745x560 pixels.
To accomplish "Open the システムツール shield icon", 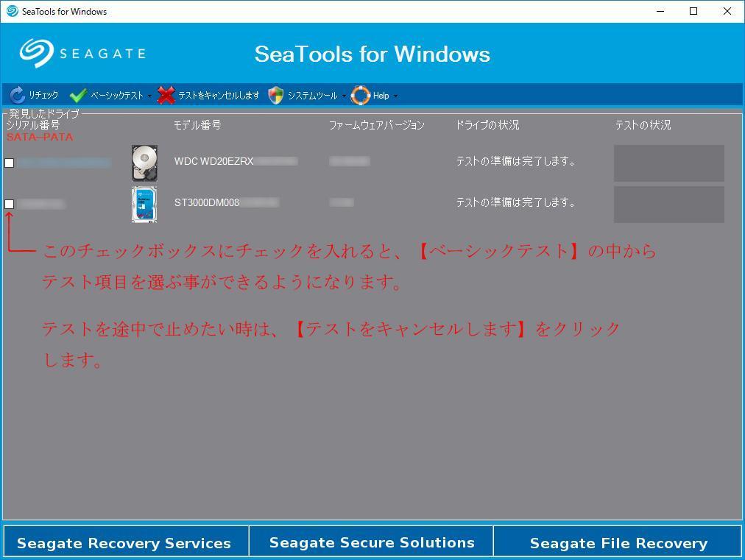I will (275, 95).
